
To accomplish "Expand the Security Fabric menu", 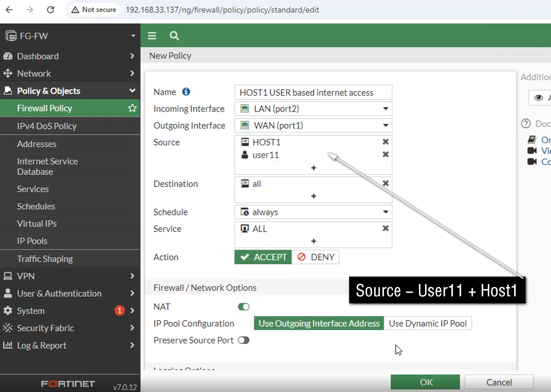I will click(x=70, y=328).
